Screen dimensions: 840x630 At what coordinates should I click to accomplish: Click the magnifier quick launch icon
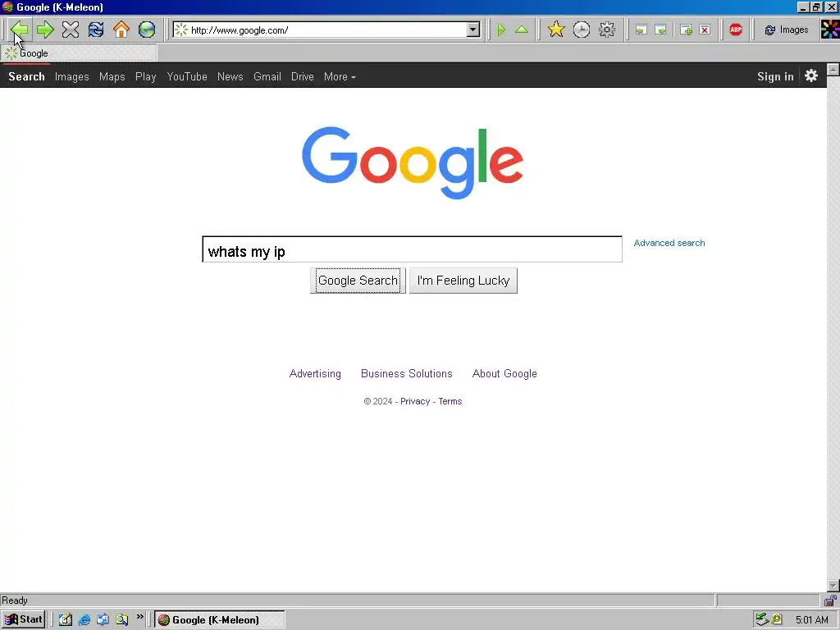point(122,620)
